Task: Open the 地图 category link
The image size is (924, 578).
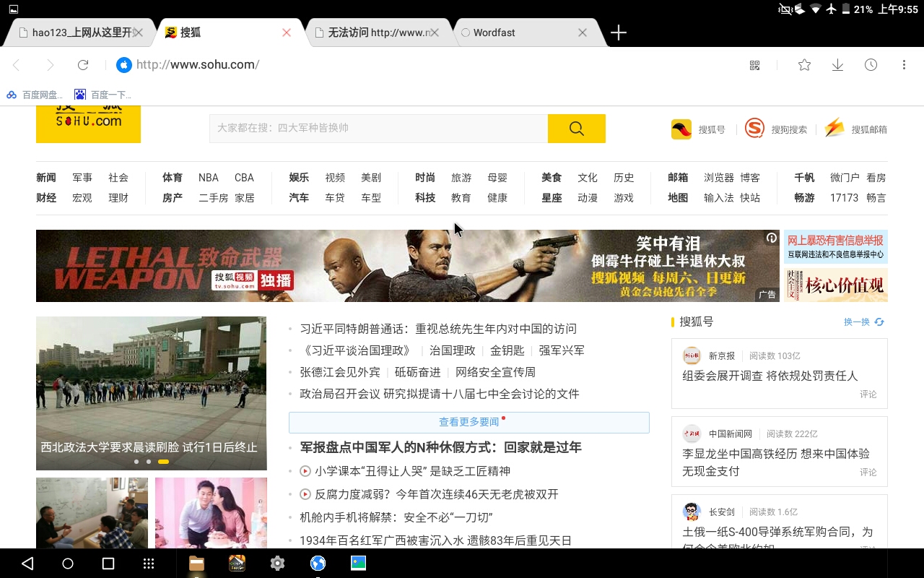Action: coord(678,198)
